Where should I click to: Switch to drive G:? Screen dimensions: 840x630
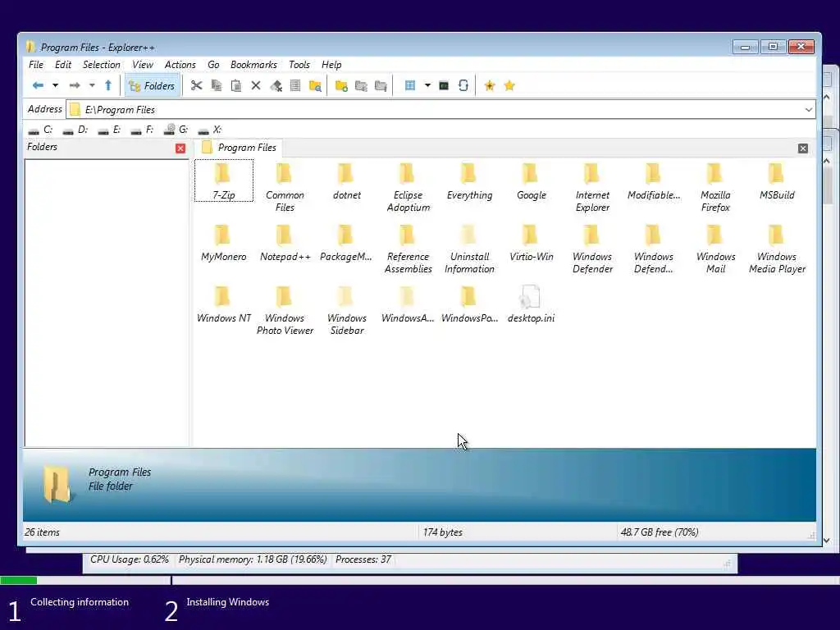click(x=176, y=130)
